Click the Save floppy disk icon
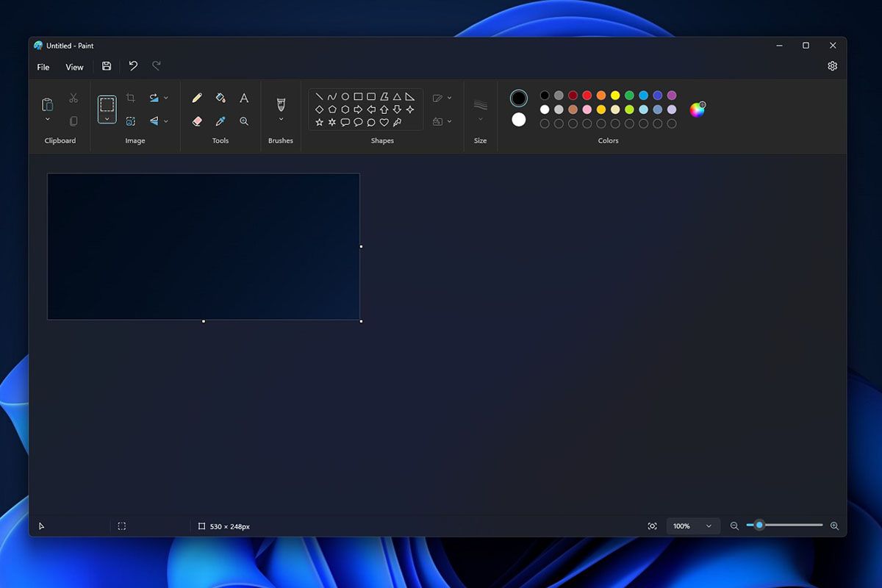The height and width of the screenshot is (588, 882). [107, 66]
